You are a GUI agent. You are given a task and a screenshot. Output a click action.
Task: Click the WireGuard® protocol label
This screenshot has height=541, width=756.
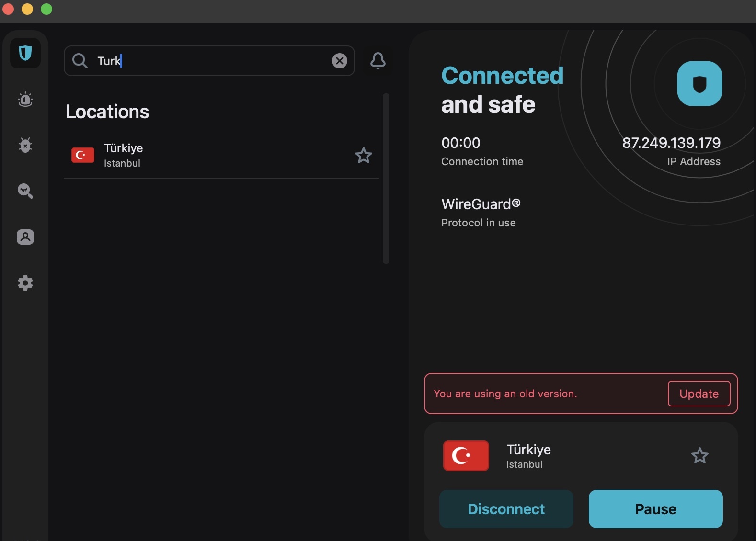[x=481, y=204]
